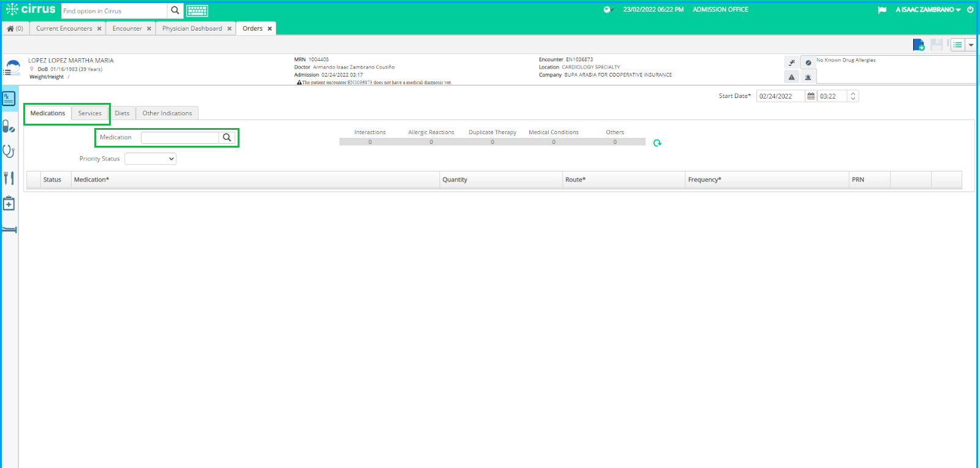
Task: Switch to the Services tab
Action: point(90,113)
